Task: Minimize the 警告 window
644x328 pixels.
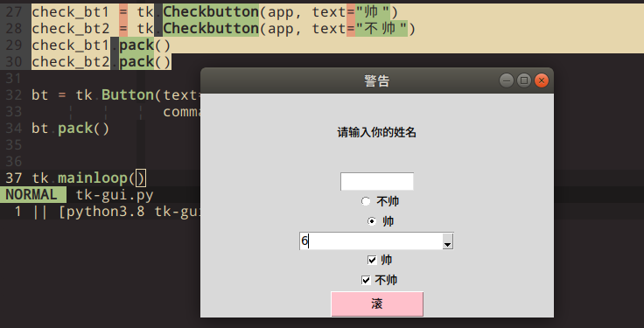Action: click(507, 80)
